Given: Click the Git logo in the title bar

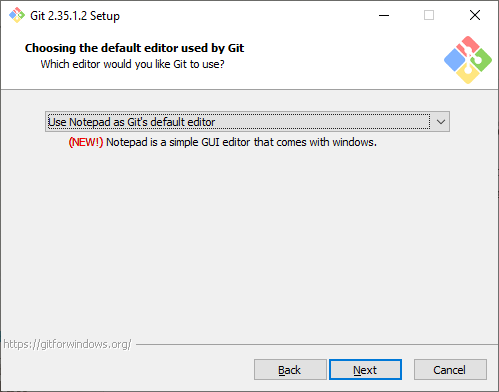Looking at the screenshot, I should point(17,15).
